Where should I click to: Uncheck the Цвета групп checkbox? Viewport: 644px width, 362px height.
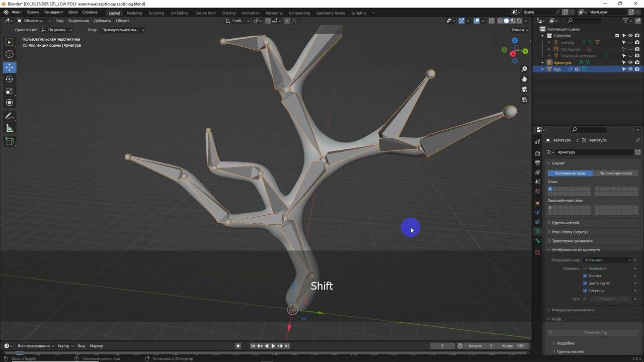point(585,283)
